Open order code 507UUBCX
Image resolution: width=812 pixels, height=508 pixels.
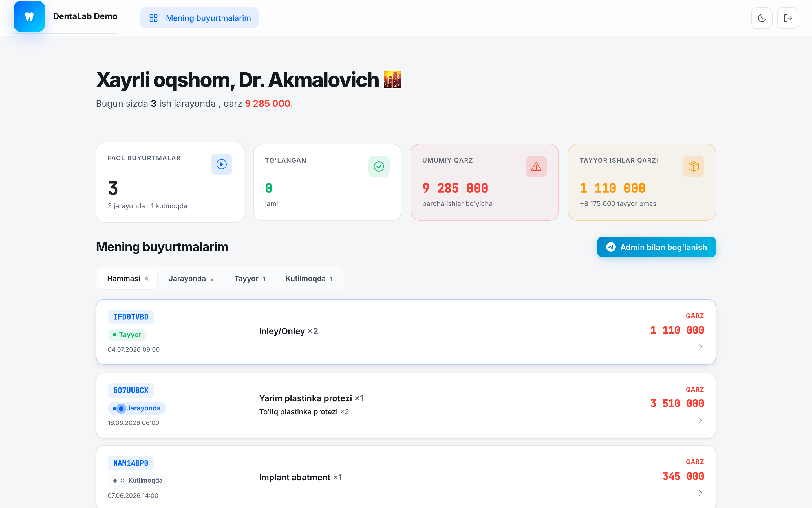(x=131, y=390)
